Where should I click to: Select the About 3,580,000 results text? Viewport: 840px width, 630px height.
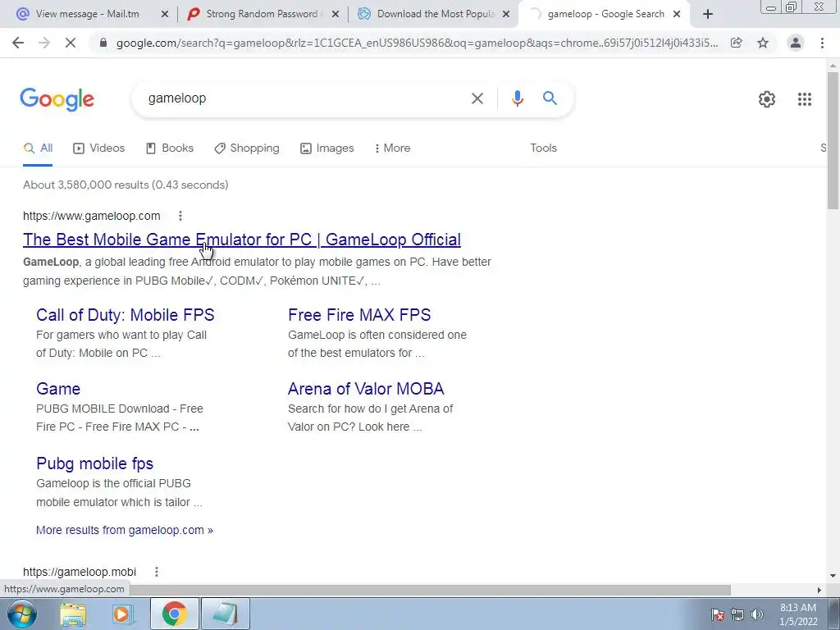click(126, 185)
